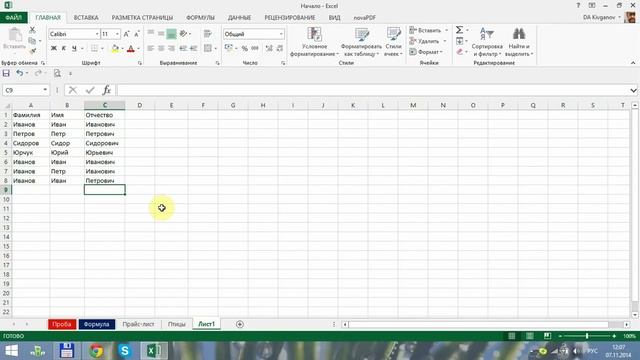This screenshot has height=360, width=640.
Task: Click Форматировать как таблицу button
Action: pos(361,42)
